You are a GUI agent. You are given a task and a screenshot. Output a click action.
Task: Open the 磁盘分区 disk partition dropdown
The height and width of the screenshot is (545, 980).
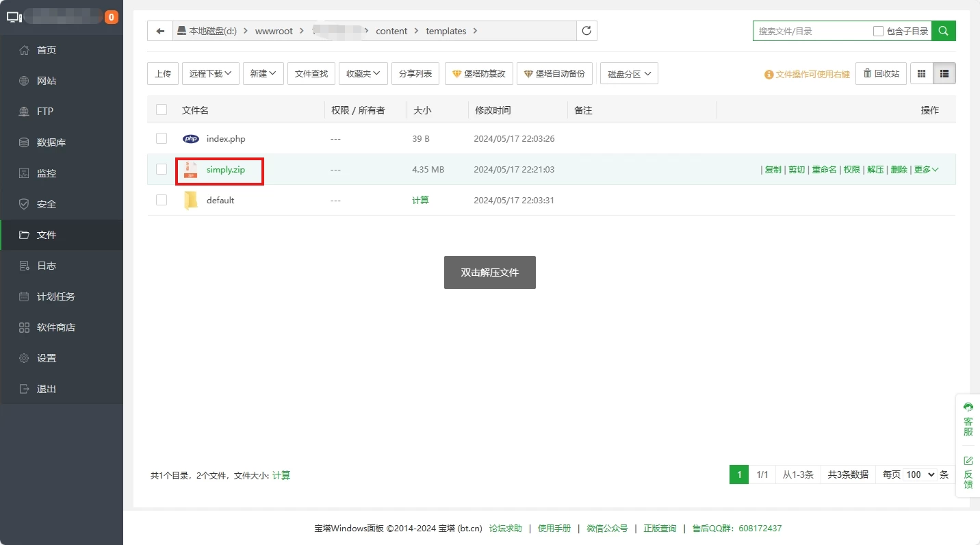click(629, 74)
